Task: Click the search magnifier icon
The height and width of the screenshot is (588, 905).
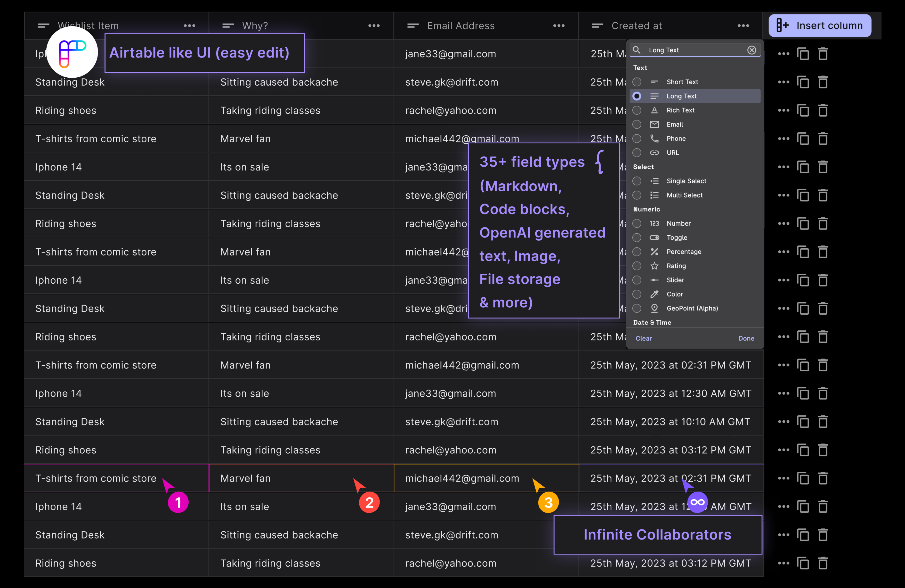Action: 637,50
